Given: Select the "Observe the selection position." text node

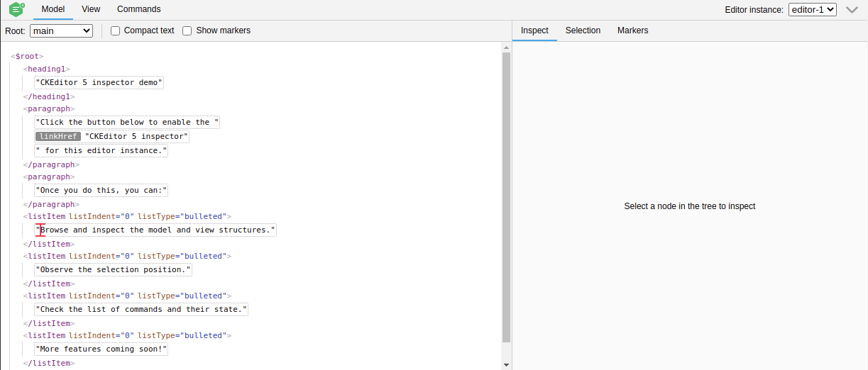Looking at the screenshot, I should [114, 270].
